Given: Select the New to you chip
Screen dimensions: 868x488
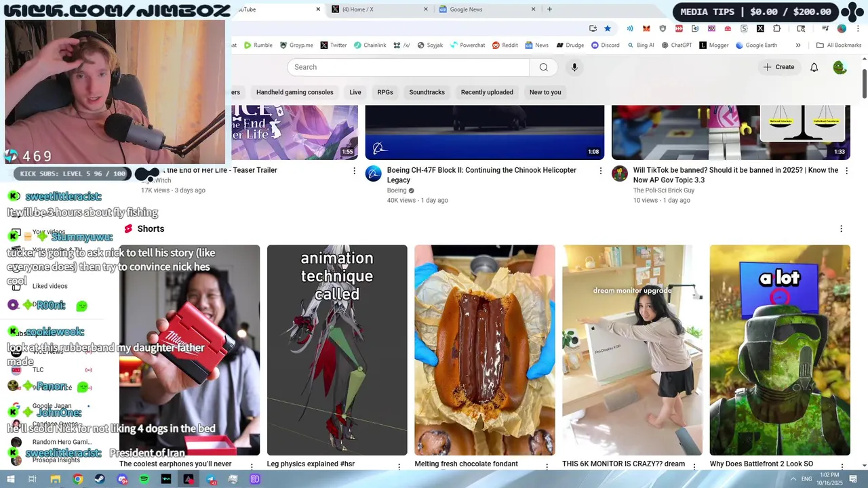Looking at the screenshot, I should point(545,92).
